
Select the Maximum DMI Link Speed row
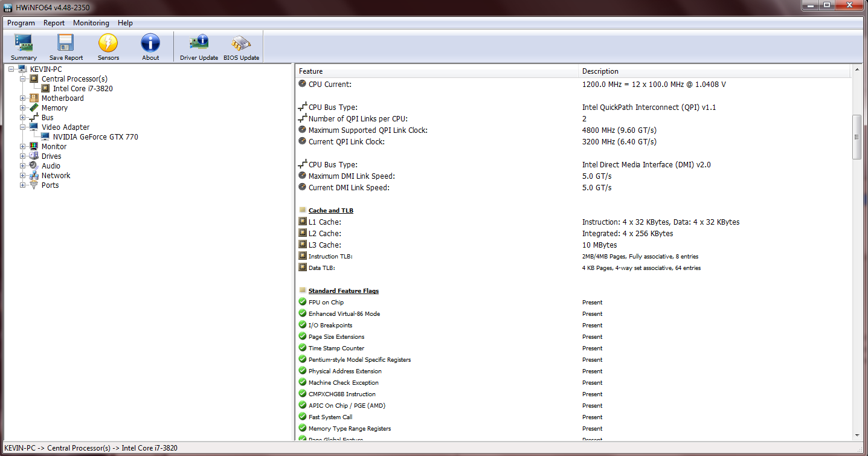tap(574, 176)
